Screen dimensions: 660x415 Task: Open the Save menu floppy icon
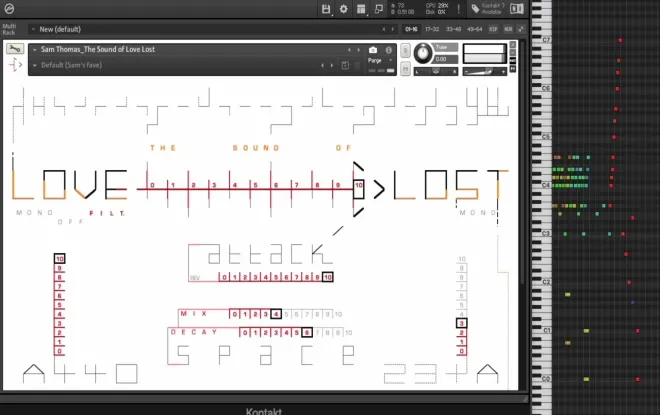click(x=326, y=9)
